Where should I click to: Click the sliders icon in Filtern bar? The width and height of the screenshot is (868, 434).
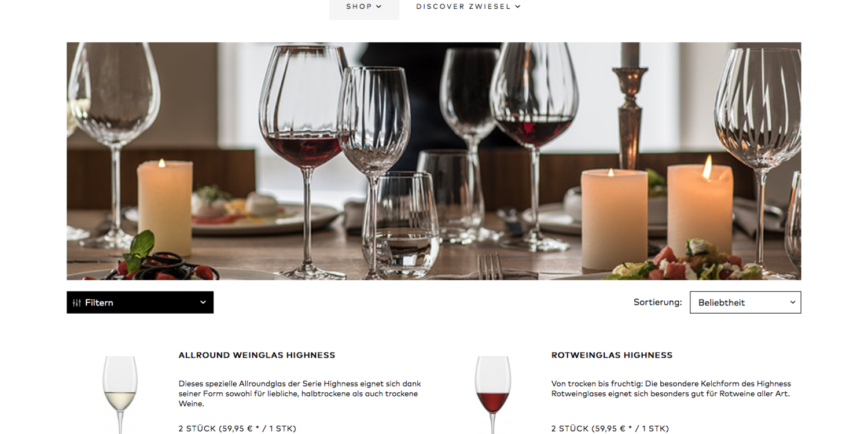point(76,303)
